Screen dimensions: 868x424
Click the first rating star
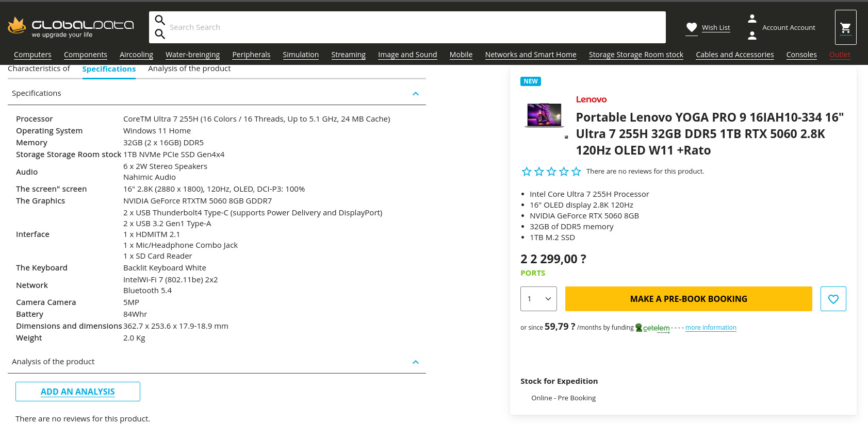527,172
